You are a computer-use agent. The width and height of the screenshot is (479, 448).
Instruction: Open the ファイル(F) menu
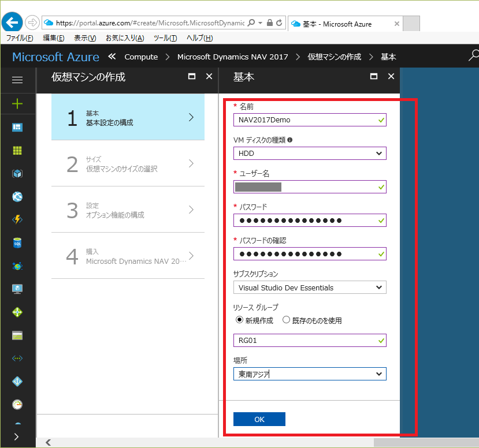pyautogui.click(x=20, y=38)
